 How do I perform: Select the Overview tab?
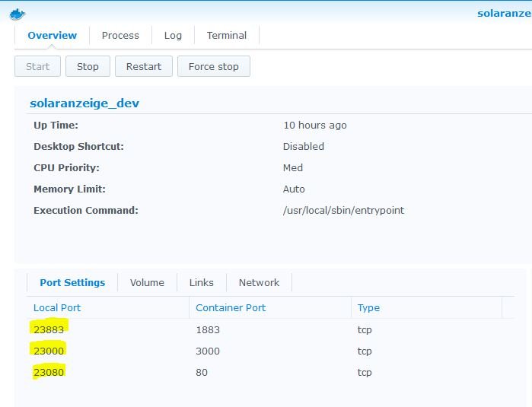[x=52, y=35]
